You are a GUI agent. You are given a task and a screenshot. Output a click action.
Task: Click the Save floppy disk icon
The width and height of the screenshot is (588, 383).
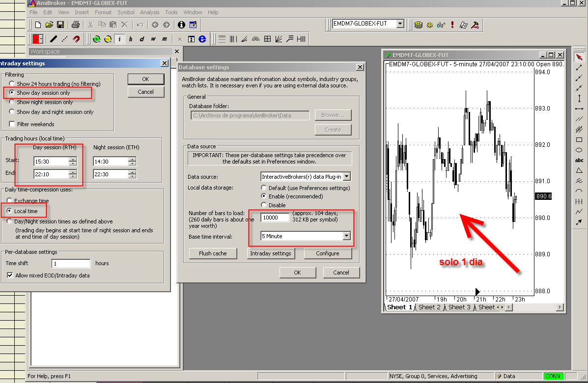pyautogui.click(x=60, y=25)
